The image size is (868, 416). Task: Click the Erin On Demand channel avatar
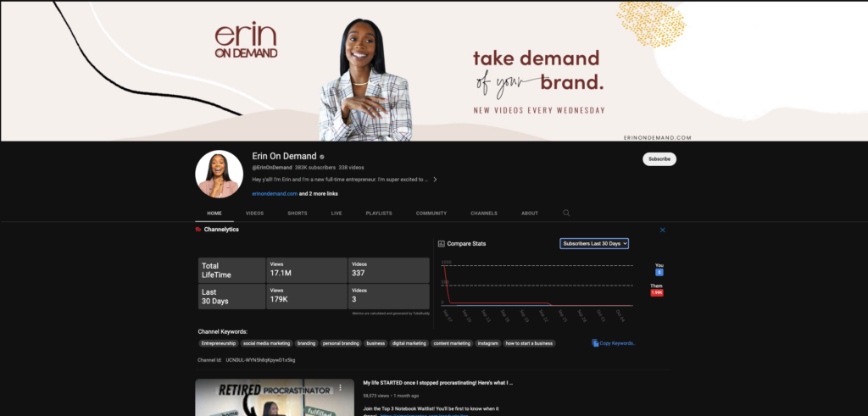(220, 175)
